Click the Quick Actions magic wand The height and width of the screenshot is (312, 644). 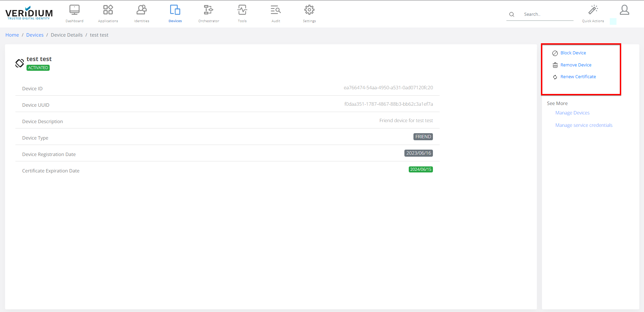pos(593,10)
